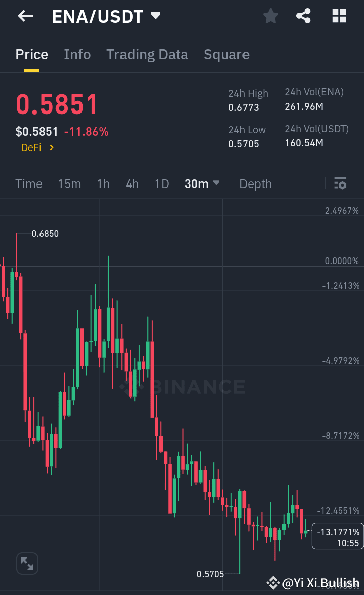Screen dimensions: 364x595
Task: Switch to the Trading Data tab
Action: click(x=147, y=54)
